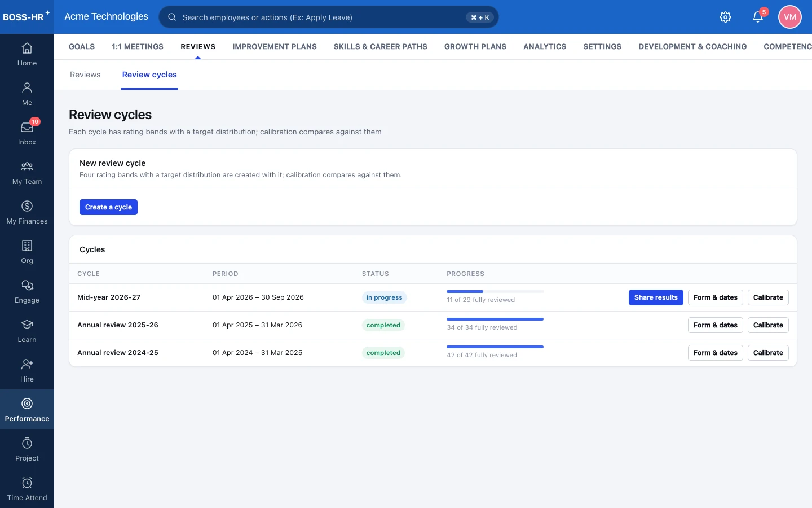Open Time Attend clock icon
The image size is (812, 508).
[27, 483]
